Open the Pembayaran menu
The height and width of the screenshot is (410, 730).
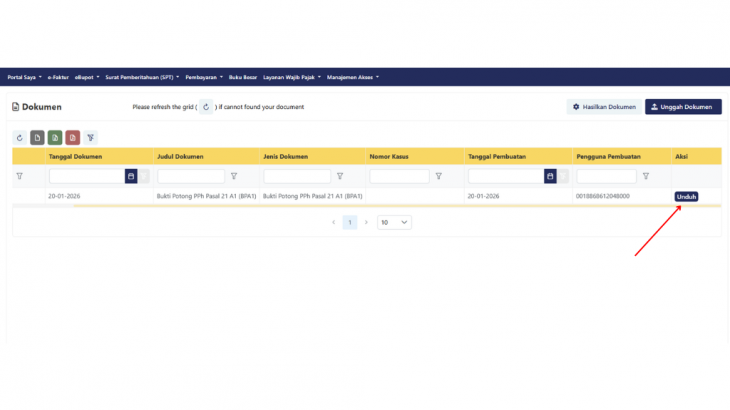pyautogui.click(x=205, y=77)
